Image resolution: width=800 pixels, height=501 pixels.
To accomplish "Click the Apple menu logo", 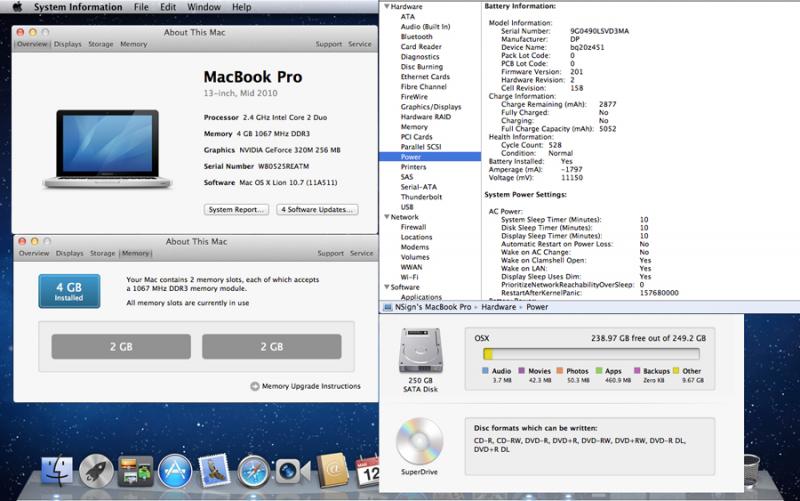I will [x=17, y=7].
